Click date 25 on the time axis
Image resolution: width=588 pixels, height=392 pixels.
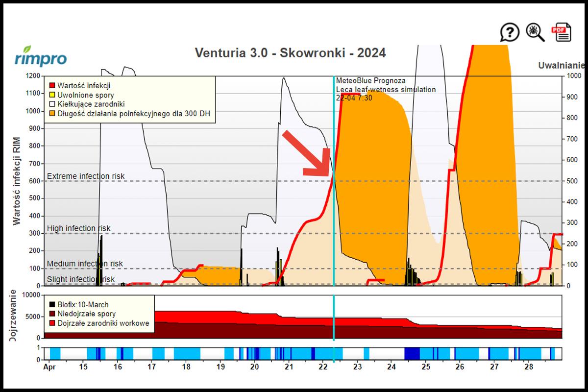425,367
